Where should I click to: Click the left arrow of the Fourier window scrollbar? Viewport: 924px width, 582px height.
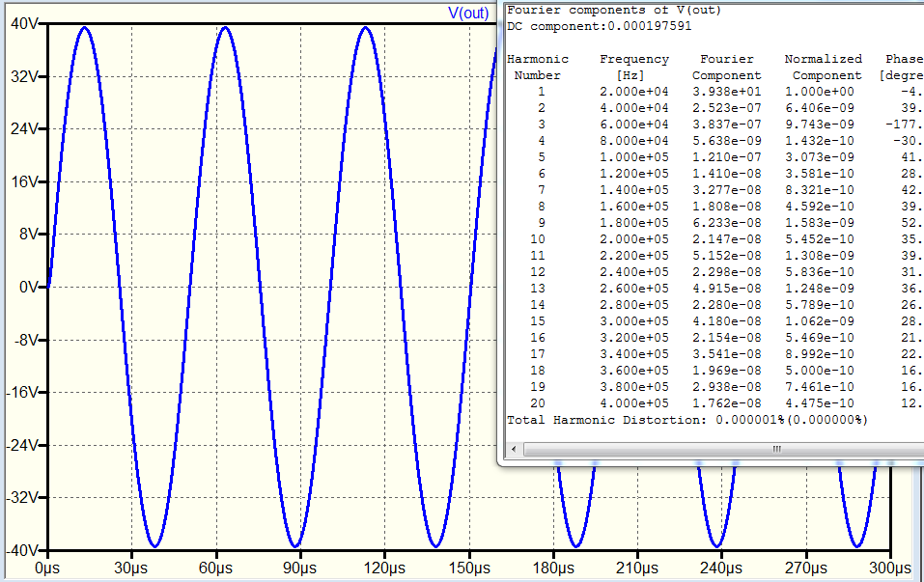click(514, 450)
